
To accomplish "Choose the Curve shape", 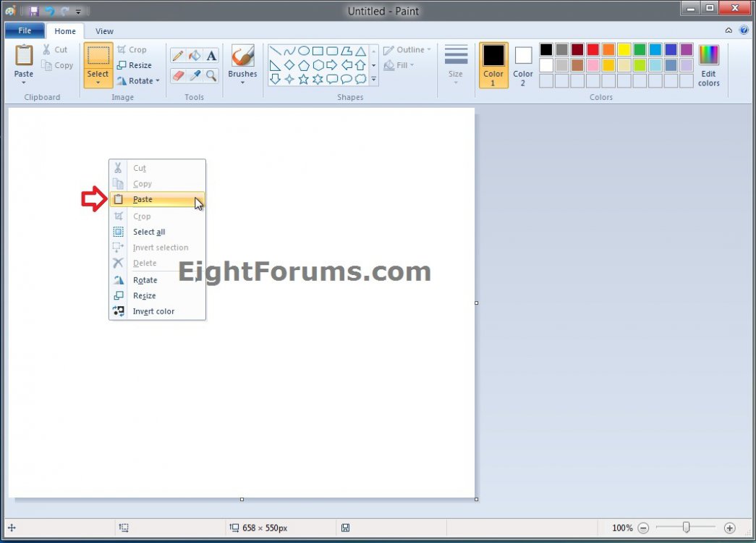I will click(x=289, y=51).
